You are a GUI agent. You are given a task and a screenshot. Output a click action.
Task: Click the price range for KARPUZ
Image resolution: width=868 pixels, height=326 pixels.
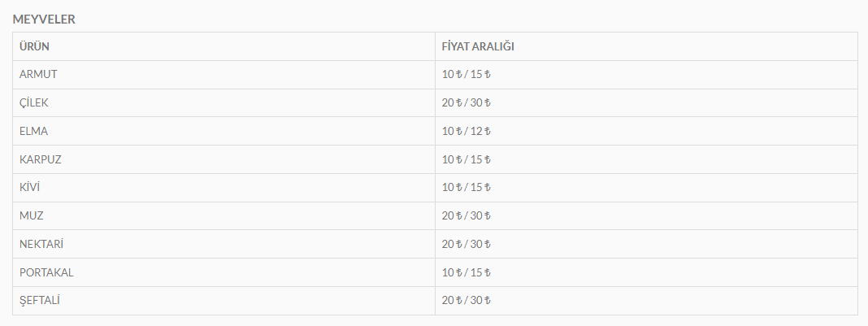tap(467, 159)
